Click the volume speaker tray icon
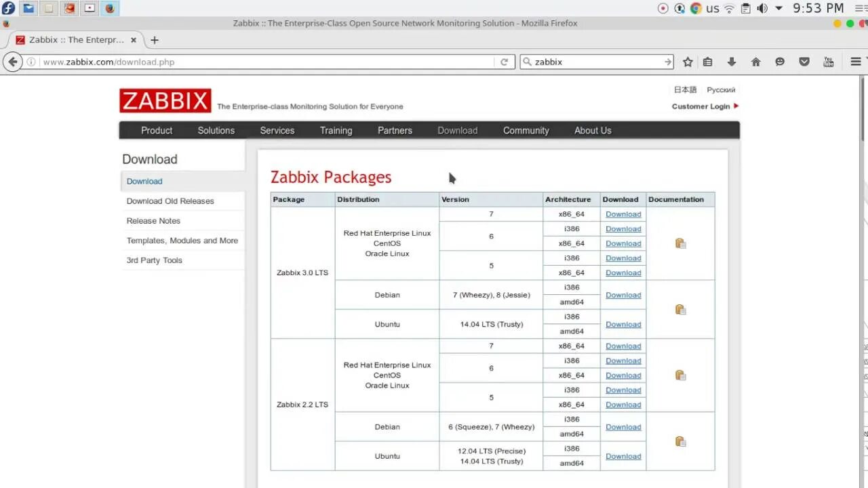Viewport: 868px width, 488px height. [x=762, y=8]
